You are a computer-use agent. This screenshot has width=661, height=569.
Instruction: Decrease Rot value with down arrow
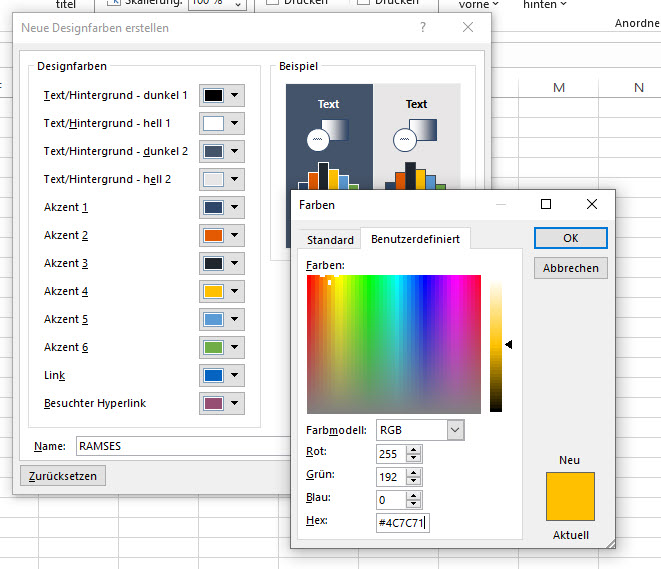pos(414,458)
